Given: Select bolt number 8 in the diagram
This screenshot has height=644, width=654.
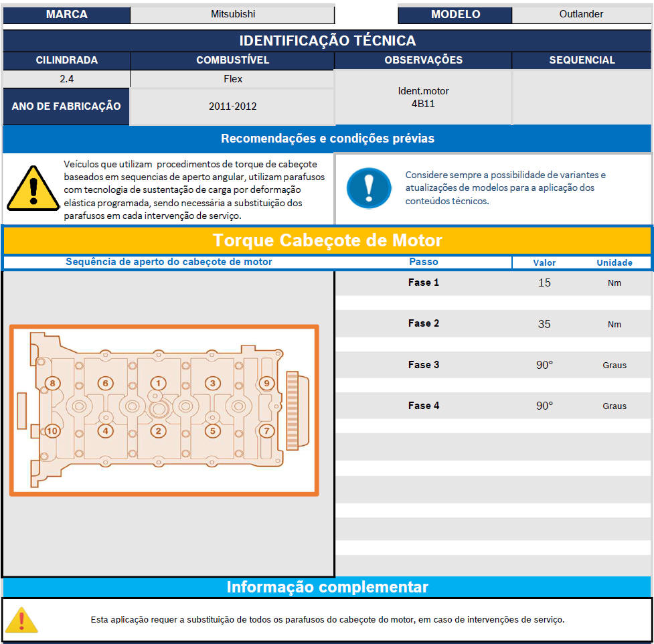Looking at the screenshot, I should (52, 384).
